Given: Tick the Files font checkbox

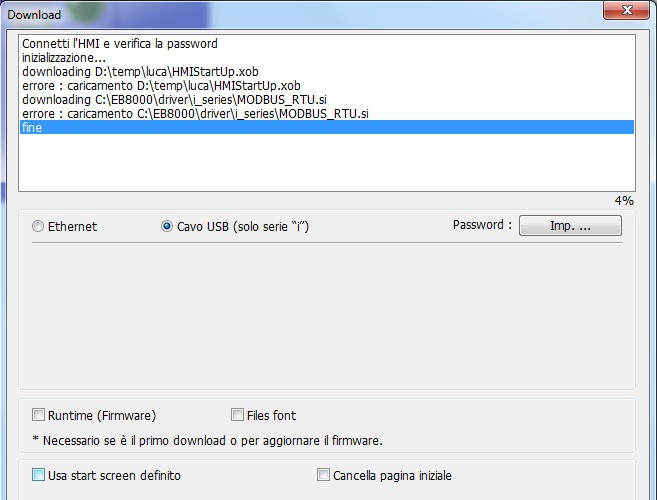Looking at the screenshot, I should pos(237,415).
